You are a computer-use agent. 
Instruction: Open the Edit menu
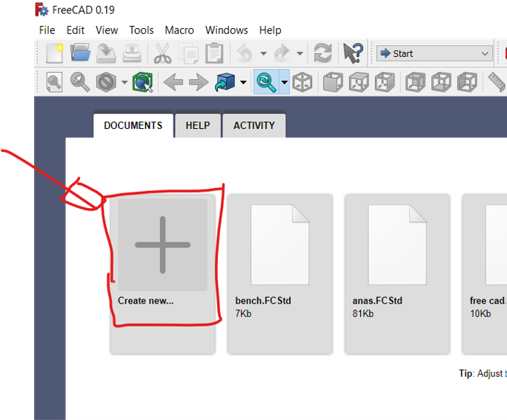(x=76, y=30)
